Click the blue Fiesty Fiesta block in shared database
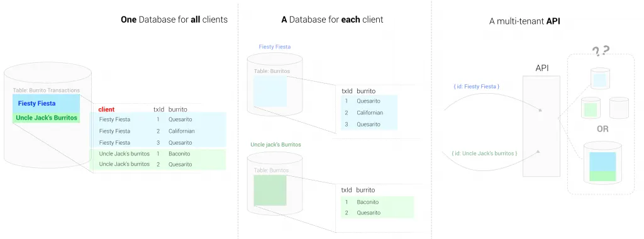 [46, 104]
